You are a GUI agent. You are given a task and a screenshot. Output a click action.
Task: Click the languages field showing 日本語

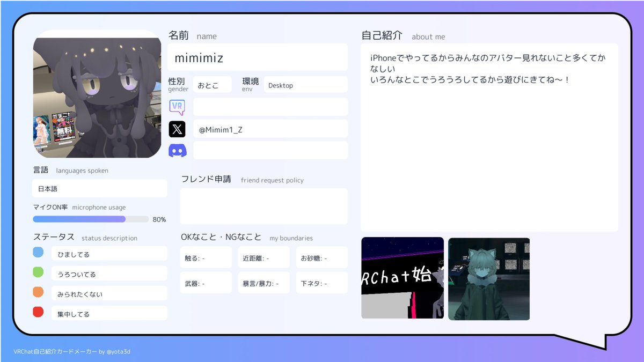pyautogui.click(x=100, y=189)
